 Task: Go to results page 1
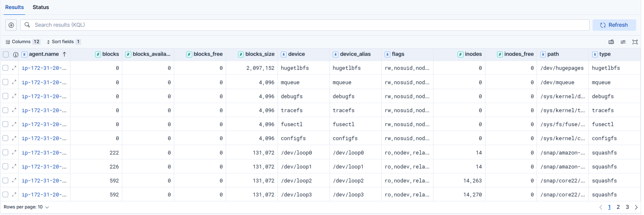pos(609,207)
